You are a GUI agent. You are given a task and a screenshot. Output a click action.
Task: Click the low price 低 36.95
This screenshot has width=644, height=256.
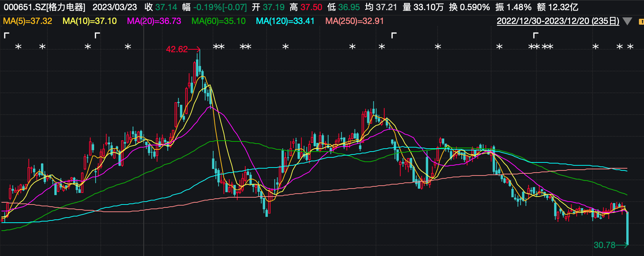(x=343, y=7)
